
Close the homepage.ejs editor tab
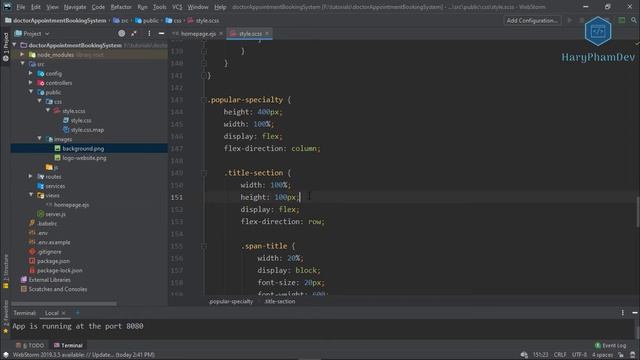click(221, 33)
